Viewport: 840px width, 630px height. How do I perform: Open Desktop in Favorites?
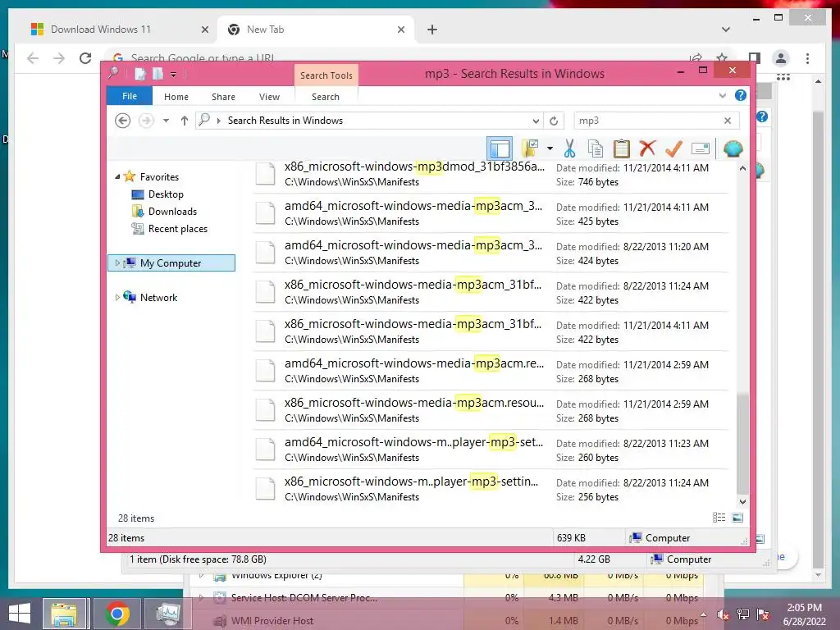pos(166,194)
